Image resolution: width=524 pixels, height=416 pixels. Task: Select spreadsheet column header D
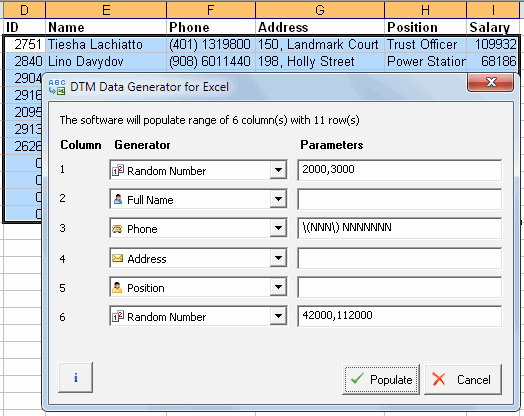coord(24,10)
